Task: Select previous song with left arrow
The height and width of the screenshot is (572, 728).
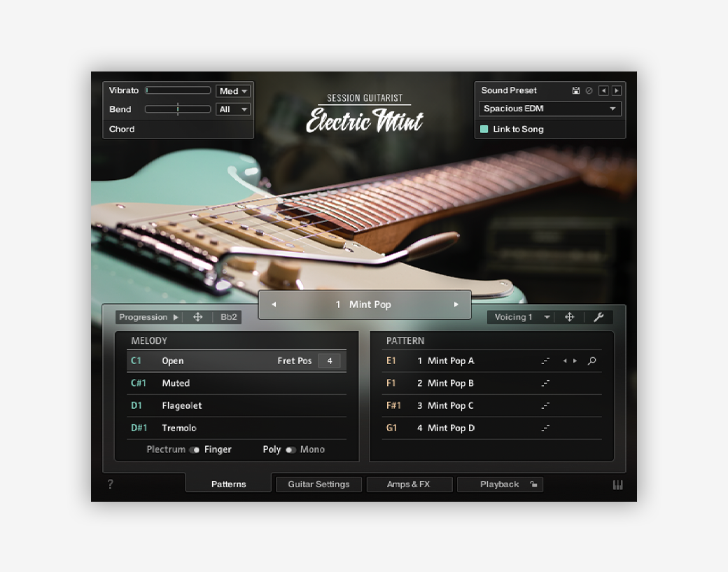Action: [x=274, y=305]
